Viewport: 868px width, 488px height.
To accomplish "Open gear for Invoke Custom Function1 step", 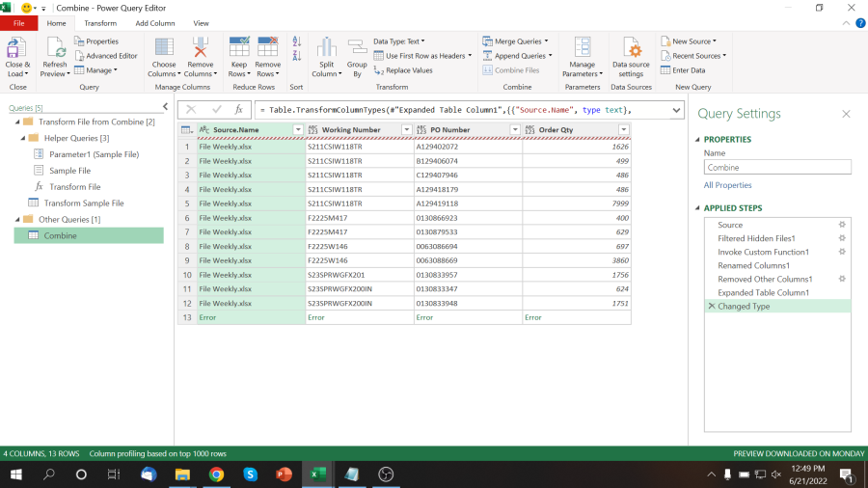I will tap(842, 252).
